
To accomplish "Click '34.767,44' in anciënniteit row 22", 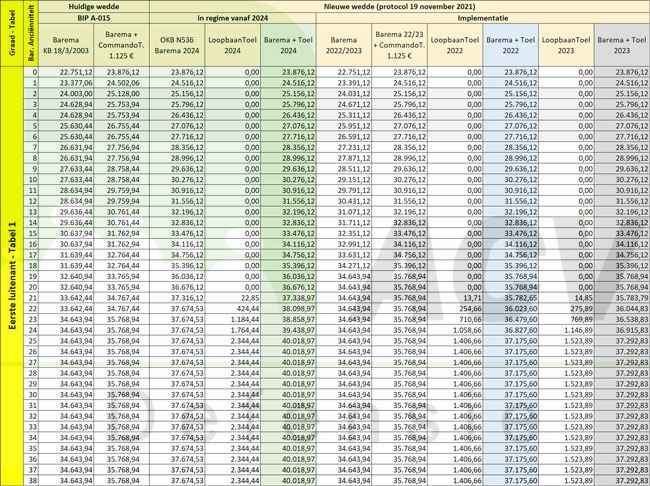I will pyautogui.click(x=123, y=309).
